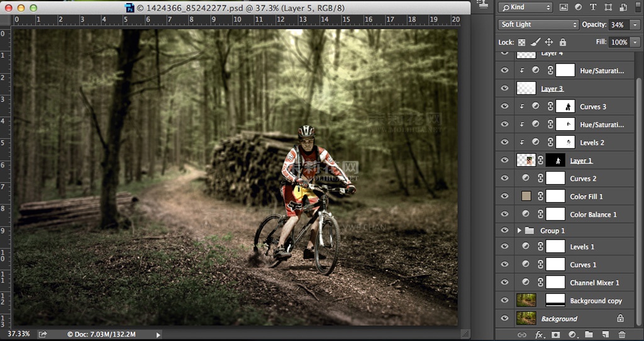
Task: Enable the type layers filter icon
Action: pyautogui.click(x=593, y=7)
